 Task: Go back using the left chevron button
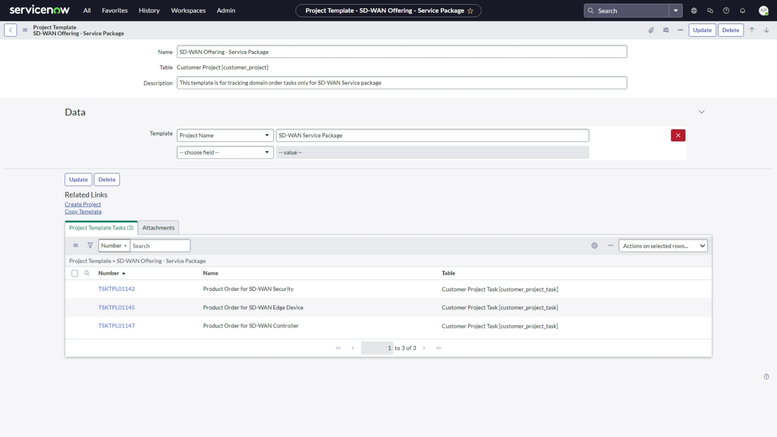pyautogui.click(x=10, y=30)
